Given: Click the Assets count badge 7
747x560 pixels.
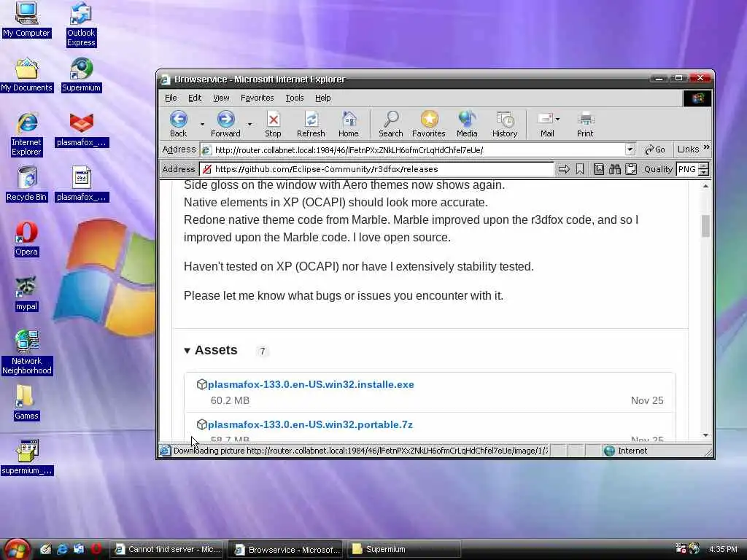Looking at the screenshot, I should tap(262, 351).
